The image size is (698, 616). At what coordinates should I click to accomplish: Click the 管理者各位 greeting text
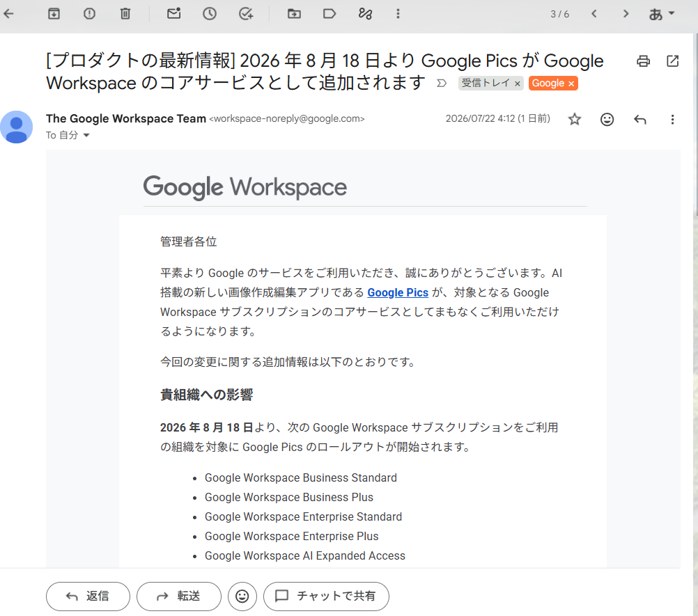[188, 242]
